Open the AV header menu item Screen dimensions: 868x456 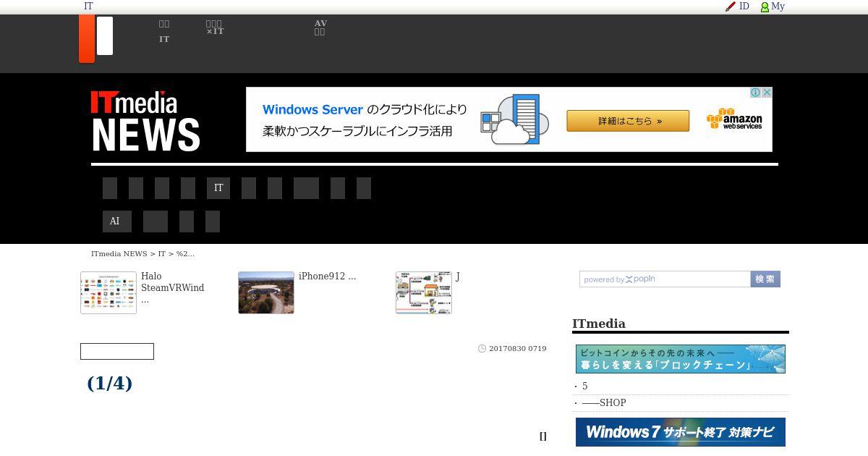[320, 28]
